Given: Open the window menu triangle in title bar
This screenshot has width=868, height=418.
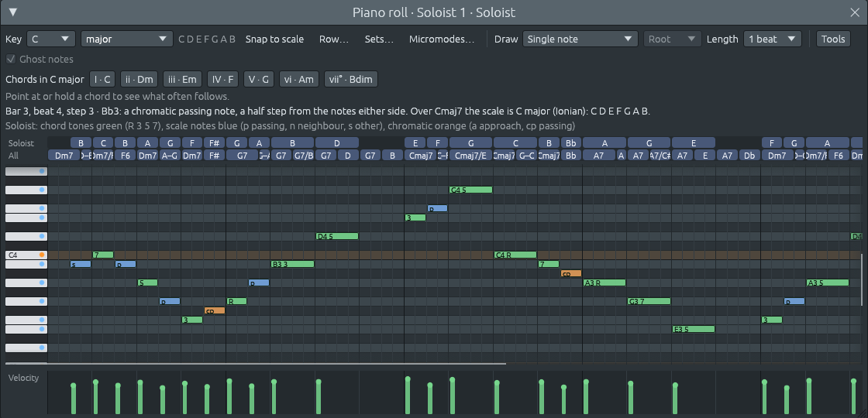Looking at the screenshot, I should pos(13,12).
